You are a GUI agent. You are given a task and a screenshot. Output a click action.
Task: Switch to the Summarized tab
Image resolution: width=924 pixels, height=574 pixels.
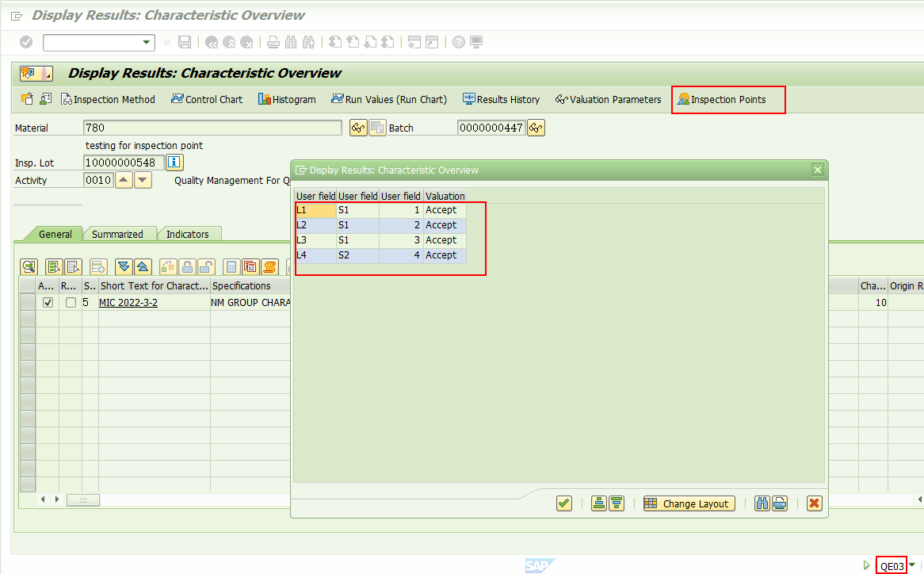(x=120, y=234)
